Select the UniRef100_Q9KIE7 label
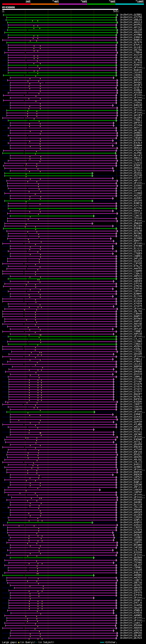 click(x=131, y=80)
